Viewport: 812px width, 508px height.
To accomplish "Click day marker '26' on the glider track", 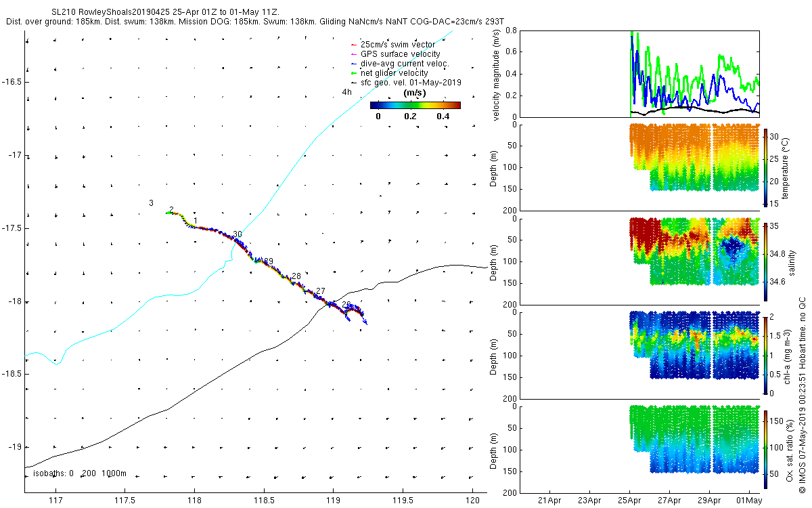I will click(346, 305).
